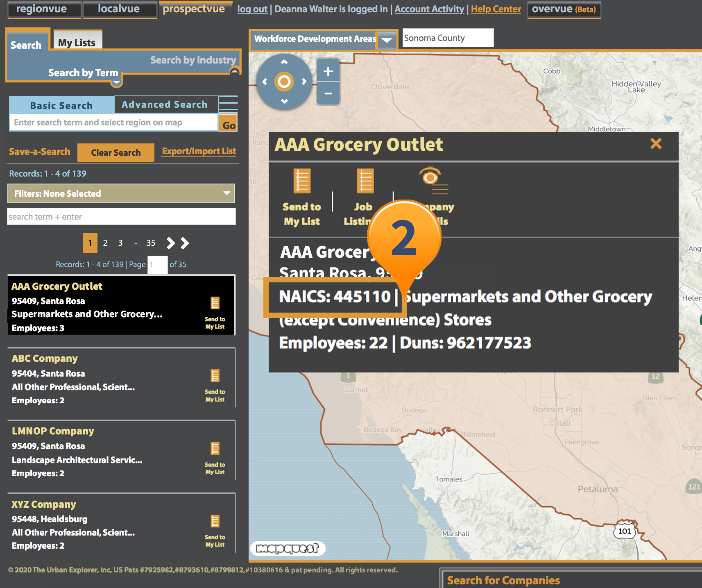Click Save-a-Search
Screen dimensions: 702x588
click(x=40, y=152)
